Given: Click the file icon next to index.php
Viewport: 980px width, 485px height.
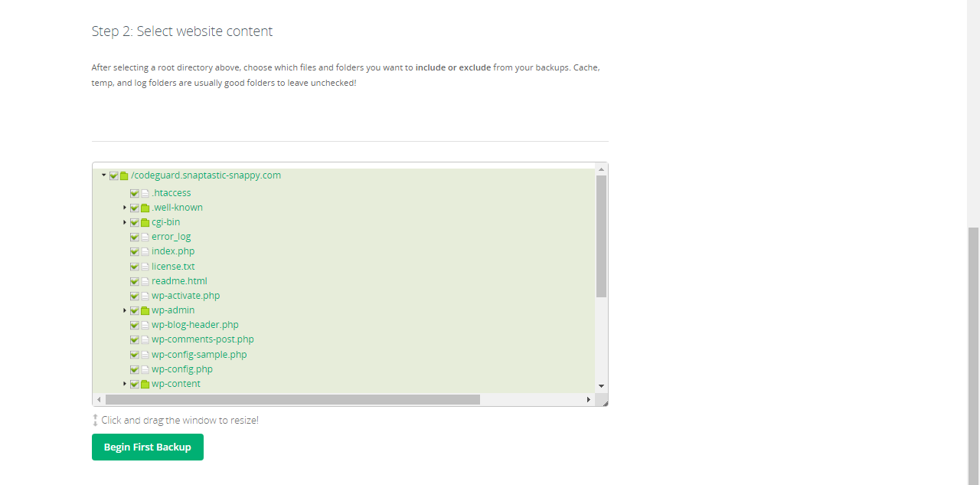Looking at the screenshot, I should [x=145, y=251].
